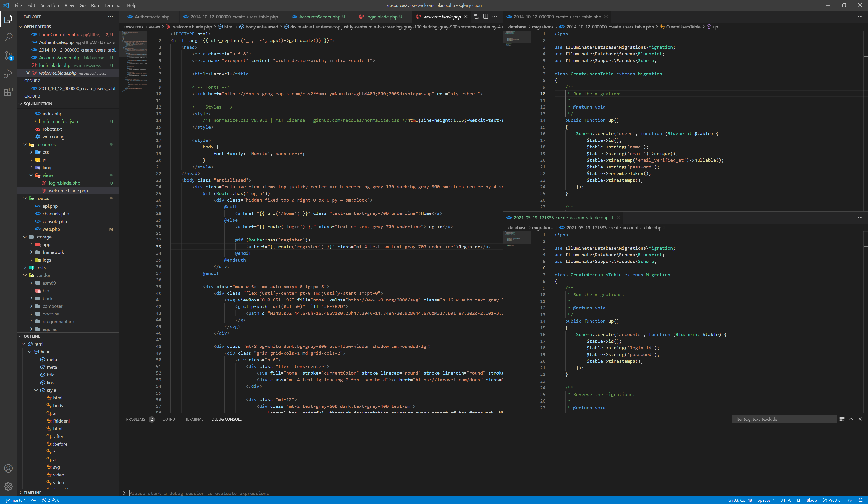Image resolution: width=868 pixels, height=504 pixels.
Task: Close the bottom panel
Action: pos(860,419)
